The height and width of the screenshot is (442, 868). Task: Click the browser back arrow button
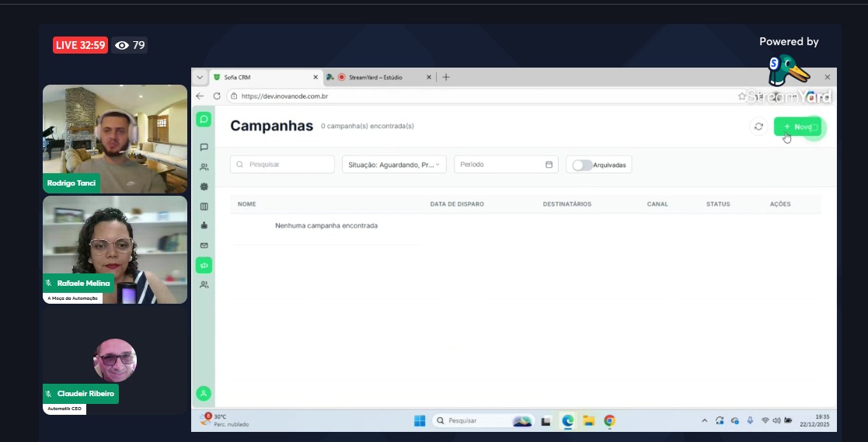200,96
